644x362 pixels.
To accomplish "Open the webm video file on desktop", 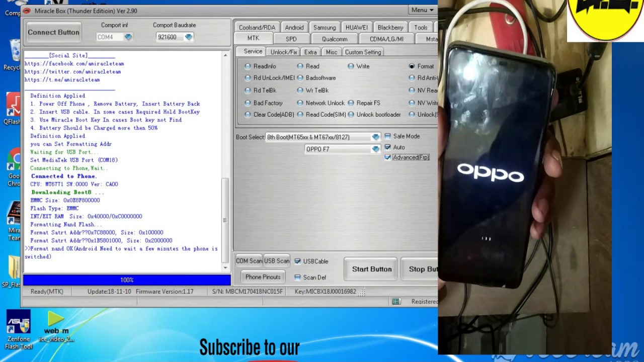I will coord(56,326).
